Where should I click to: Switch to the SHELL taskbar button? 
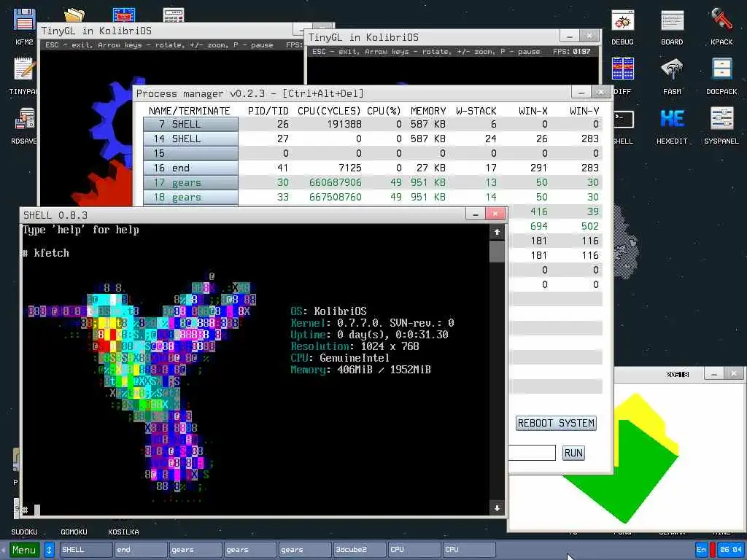[x=86, y=550]
